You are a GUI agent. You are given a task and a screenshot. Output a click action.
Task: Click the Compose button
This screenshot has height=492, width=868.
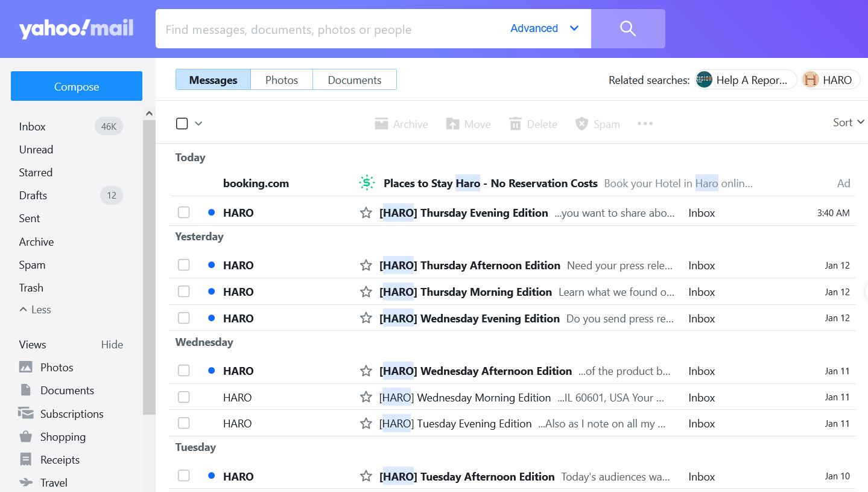77,86
